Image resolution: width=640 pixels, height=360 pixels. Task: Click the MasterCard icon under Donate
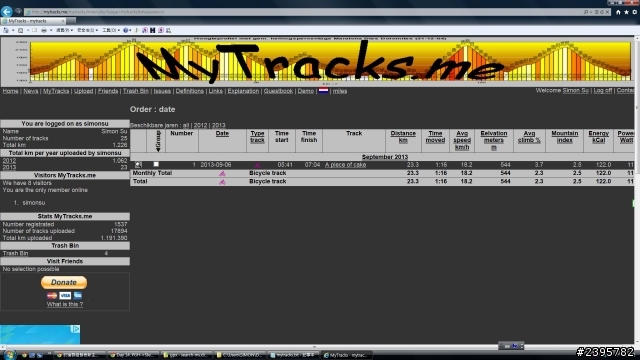[52, 296]
